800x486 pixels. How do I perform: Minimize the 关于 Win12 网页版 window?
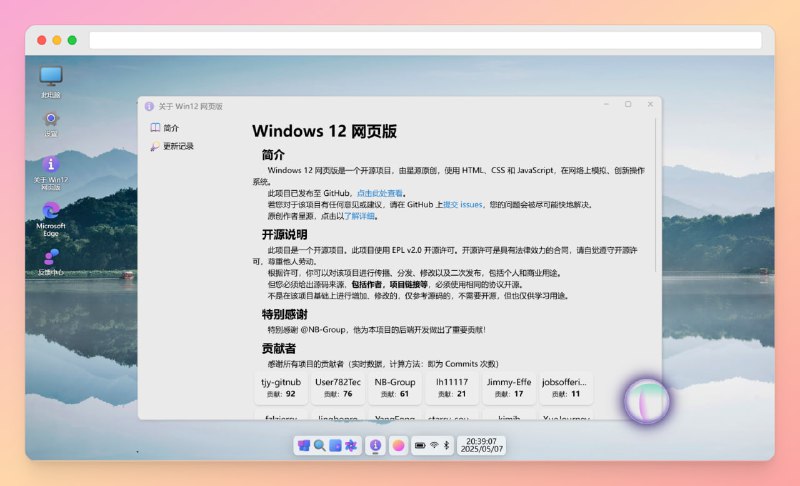click(x=606, y=104)
